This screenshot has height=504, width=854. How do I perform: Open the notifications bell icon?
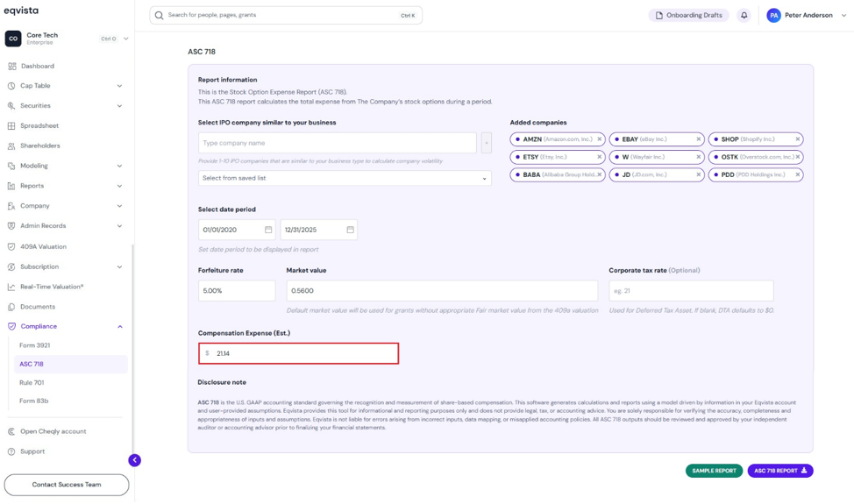coord(744,15)
